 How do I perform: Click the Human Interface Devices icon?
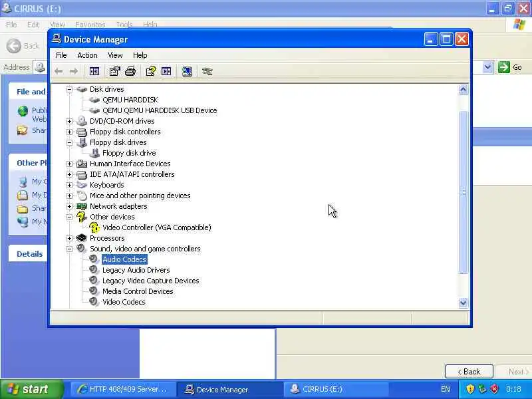tap(82, 164)
